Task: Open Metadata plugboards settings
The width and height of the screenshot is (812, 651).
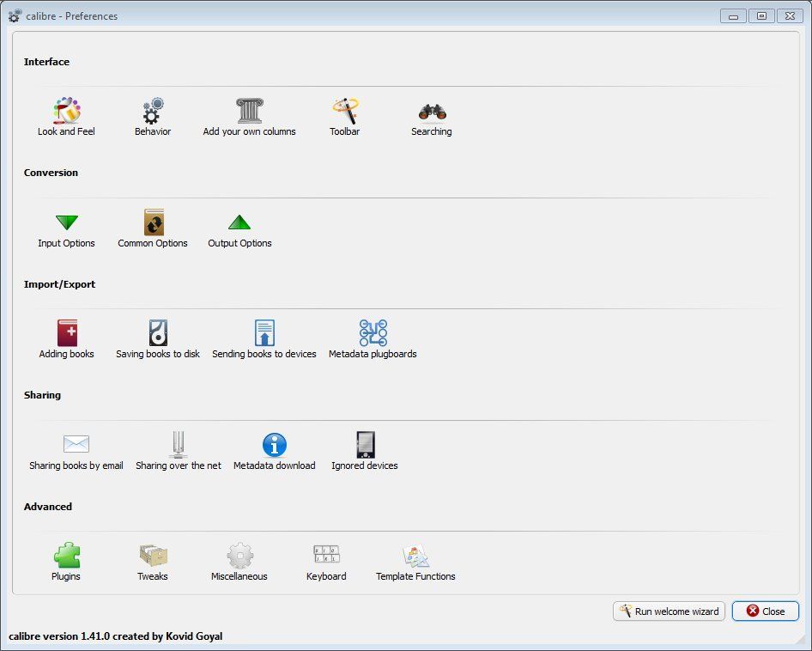Action: click(x=373, y=333)
